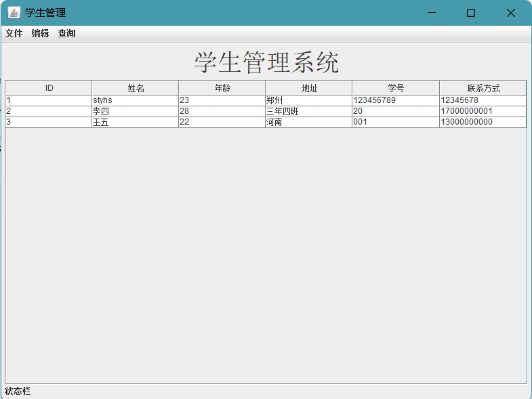Open the 文件 menu
The width and height of the screenshot is (532, 399).
[x=14, y=33]
